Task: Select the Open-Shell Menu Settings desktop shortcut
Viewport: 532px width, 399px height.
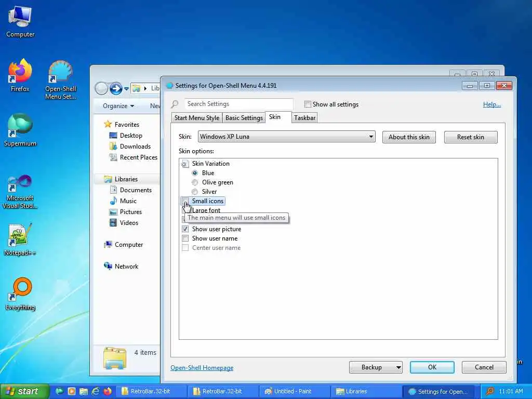Action: tap(60, 80)
